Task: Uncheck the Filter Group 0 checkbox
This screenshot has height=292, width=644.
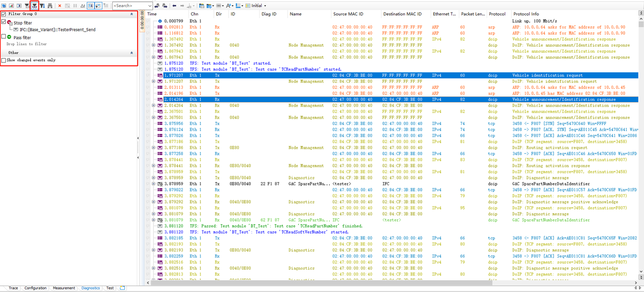Action: (x=4, y=14)
